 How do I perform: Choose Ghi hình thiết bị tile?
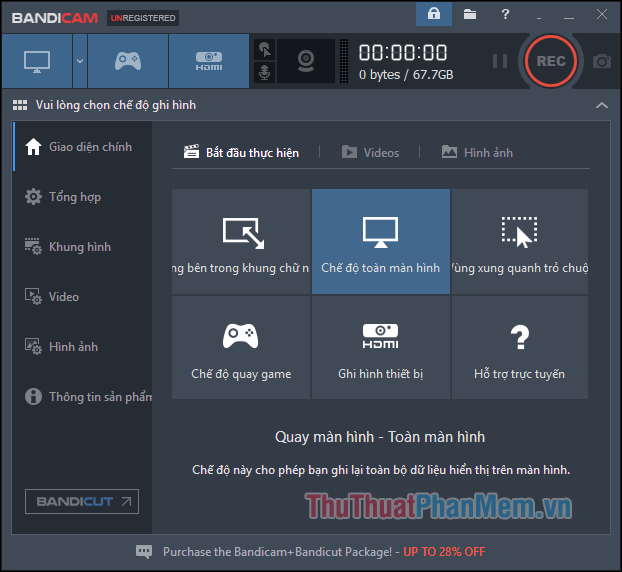pos(381,347)
